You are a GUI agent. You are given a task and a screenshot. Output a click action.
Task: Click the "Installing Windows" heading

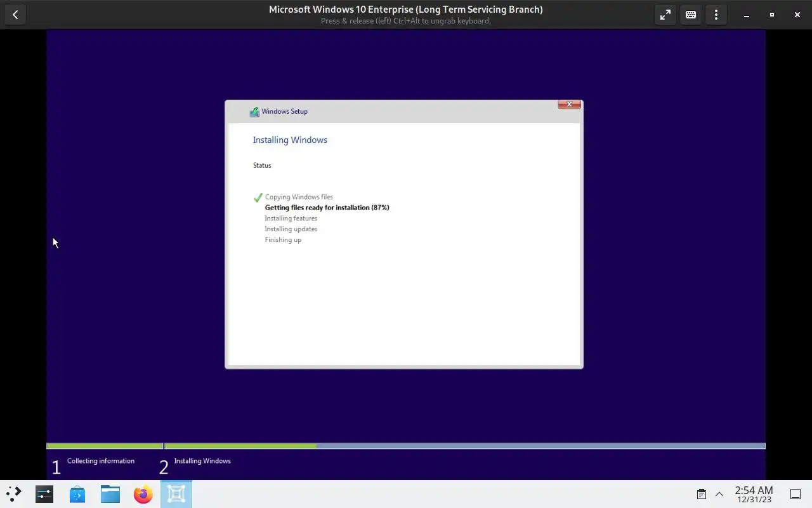pos(290,140)
